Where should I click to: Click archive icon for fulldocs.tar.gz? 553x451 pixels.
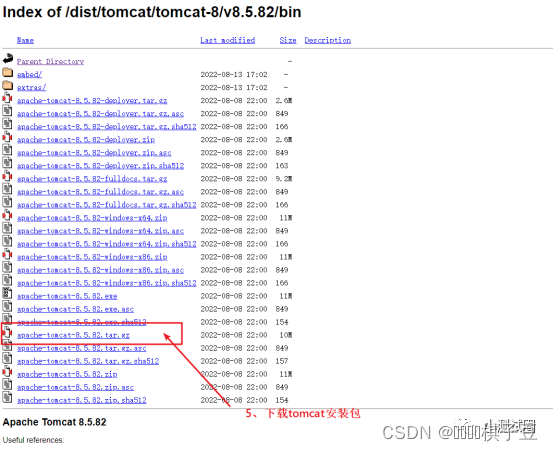[x=7, y=176]
